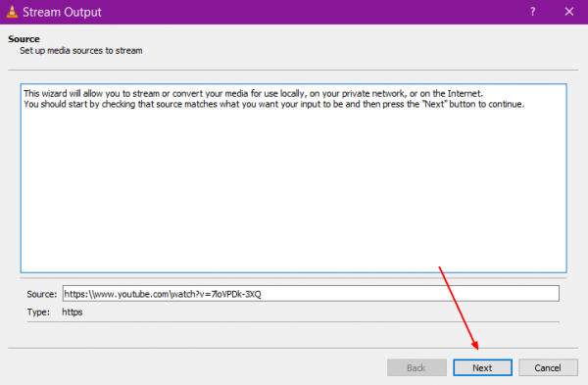Screen dimensions: 588x385
Task: Open help with the question mark button
Action: tap(532, 12)
